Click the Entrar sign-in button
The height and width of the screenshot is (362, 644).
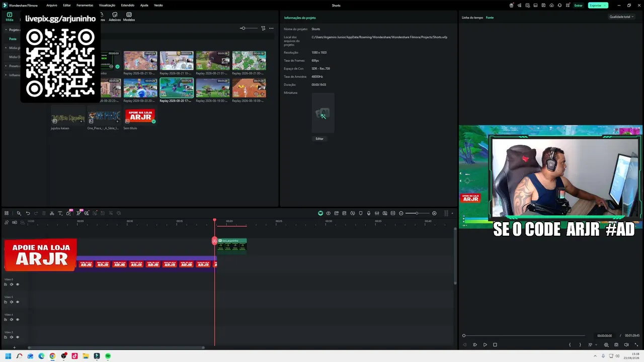tap(579, 5)
